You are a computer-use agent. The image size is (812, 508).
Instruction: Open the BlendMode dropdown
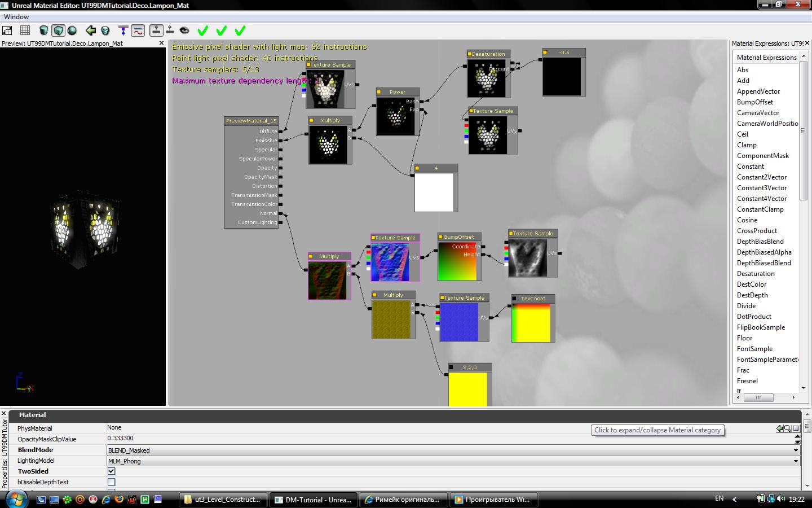click(453, 450)
